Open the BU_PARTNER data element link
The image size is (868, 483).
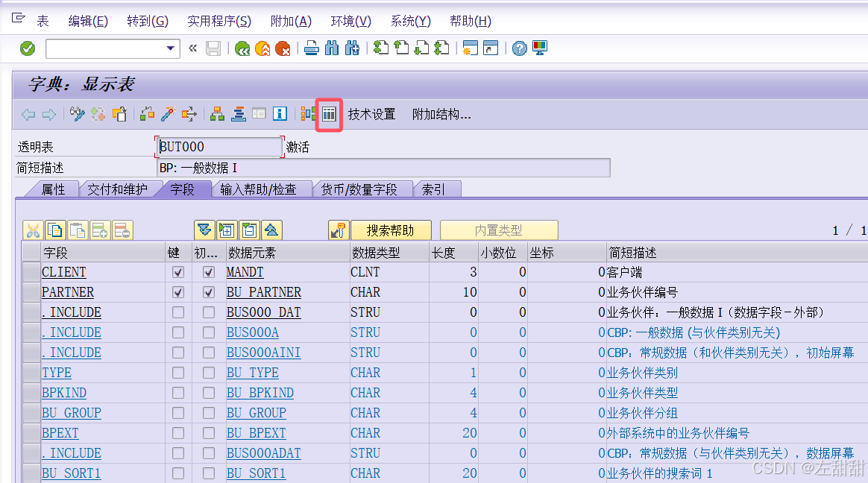point(263,292)
